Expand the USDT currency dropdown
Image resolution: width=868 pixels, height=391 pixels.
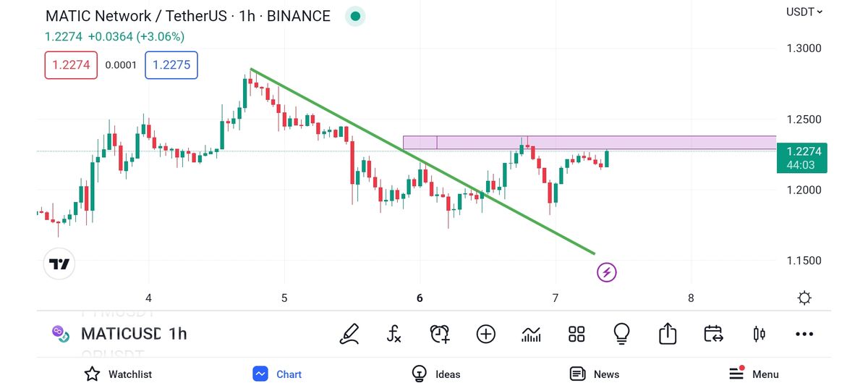pos(804,12)
